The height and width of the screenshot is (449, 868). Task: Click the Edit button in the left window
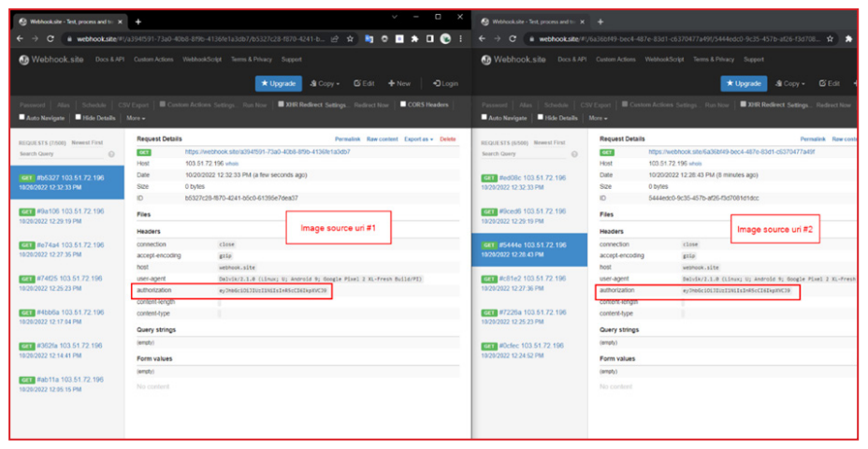364,83
